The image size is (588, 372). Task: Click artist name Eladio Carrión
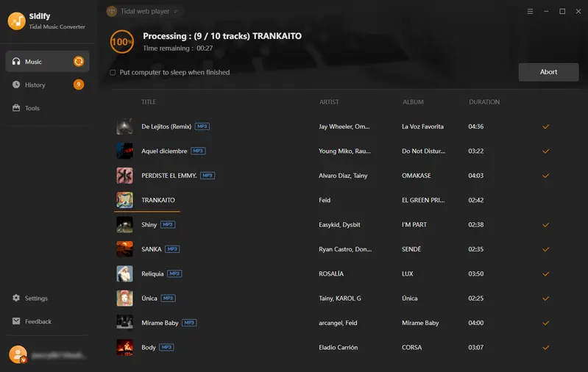pos(339,347)
